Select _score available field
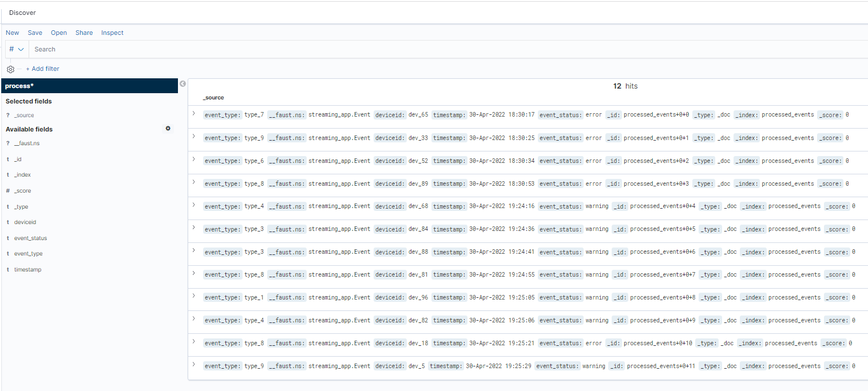 point(22,191)
